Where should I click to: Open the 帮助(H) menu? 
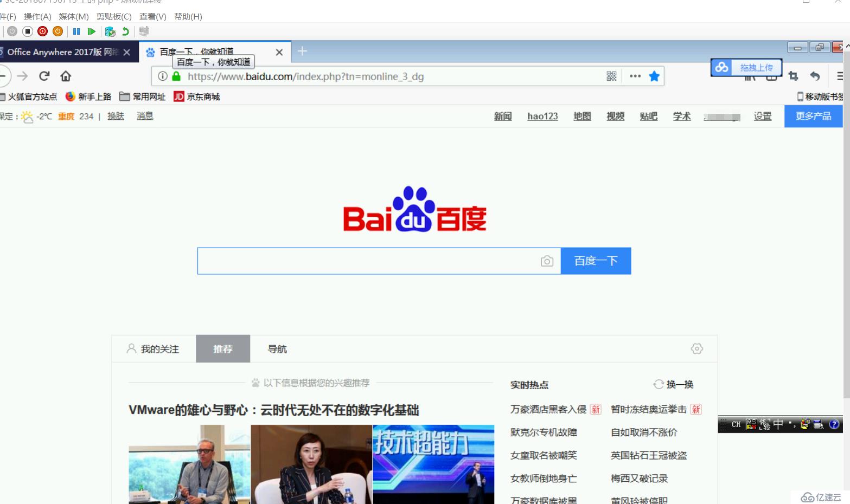pos(188,17)
